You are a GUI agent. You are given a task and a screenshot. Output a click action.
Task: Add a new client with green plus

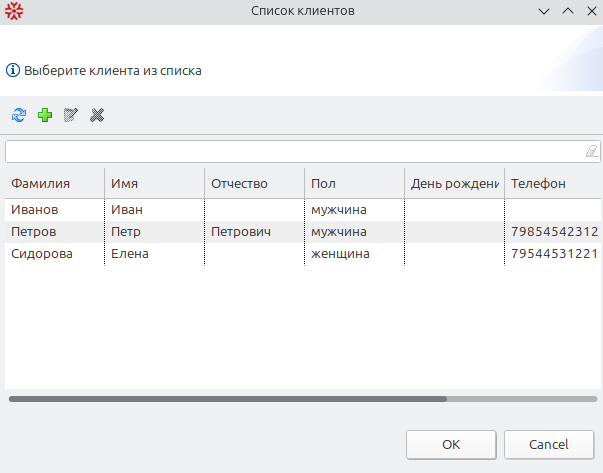pos(45,115)
